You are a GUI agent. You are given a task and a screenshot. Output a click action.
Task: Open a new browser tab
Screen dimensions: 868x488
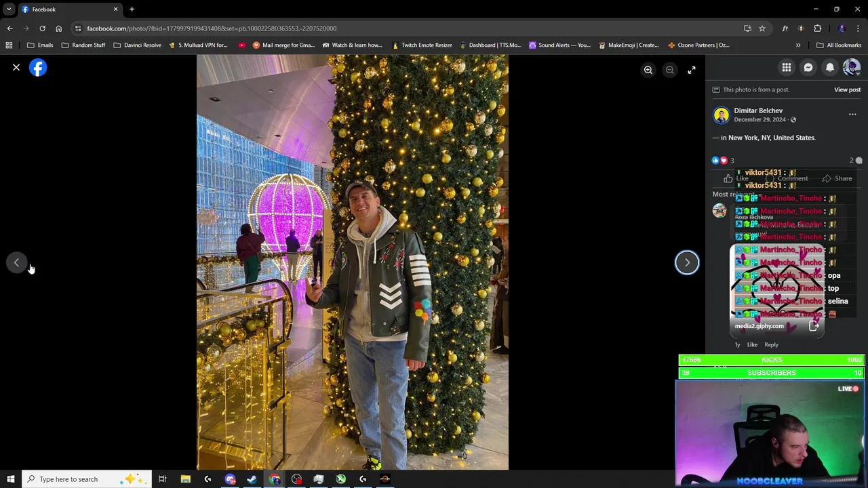coord(132,9)
